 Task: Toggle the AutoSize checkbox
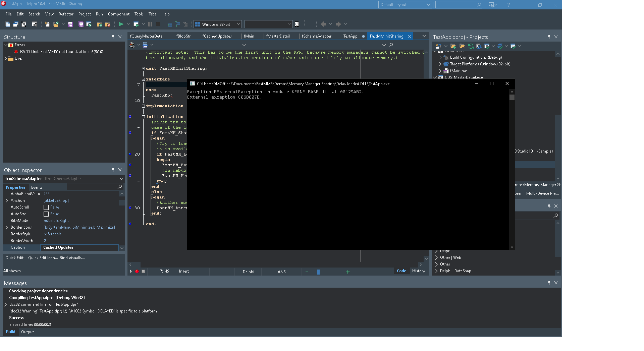click(46, 214)
